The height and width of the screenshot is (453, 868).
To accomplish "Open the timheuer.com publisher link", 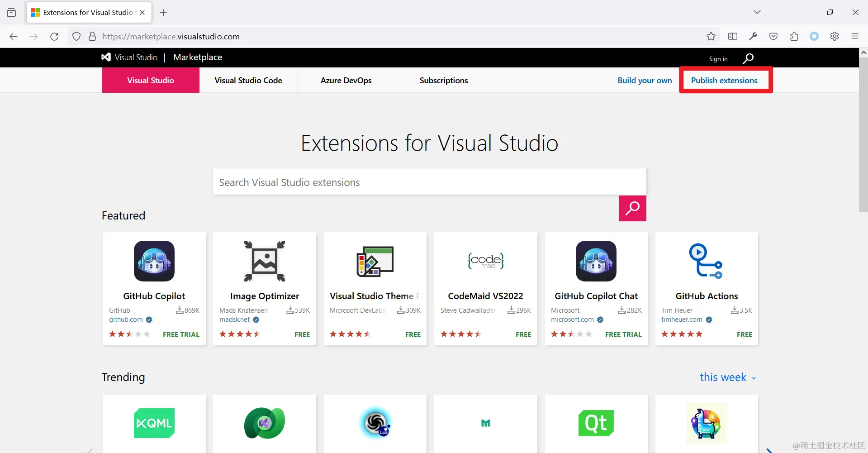I will tap(682, 319).
